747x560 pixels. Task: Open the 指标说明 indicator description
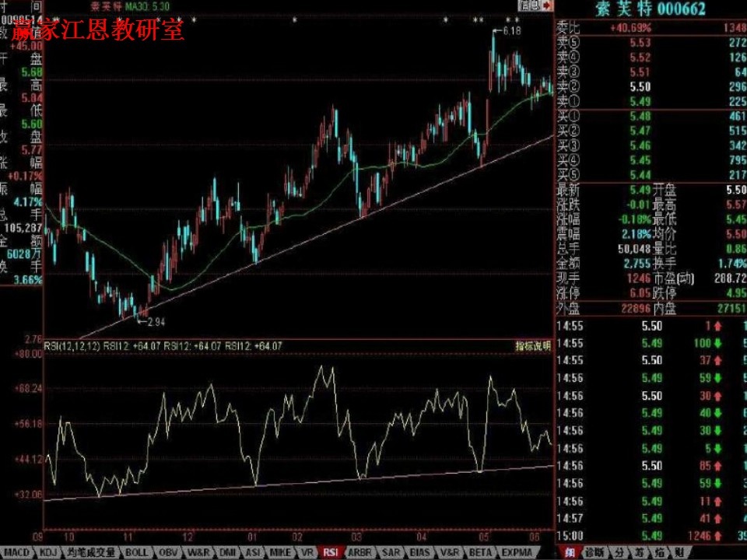[x=532, y=345]
